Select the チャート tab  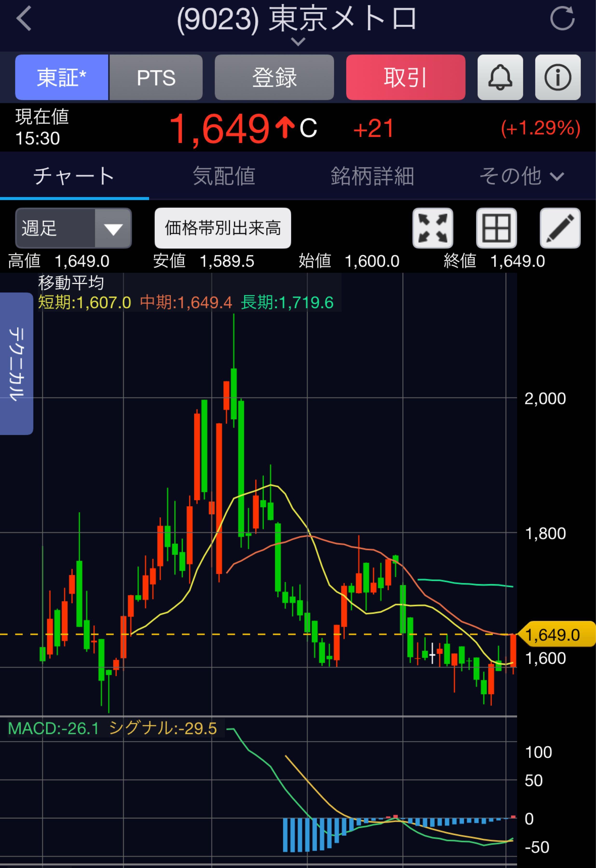pos(74,176)
